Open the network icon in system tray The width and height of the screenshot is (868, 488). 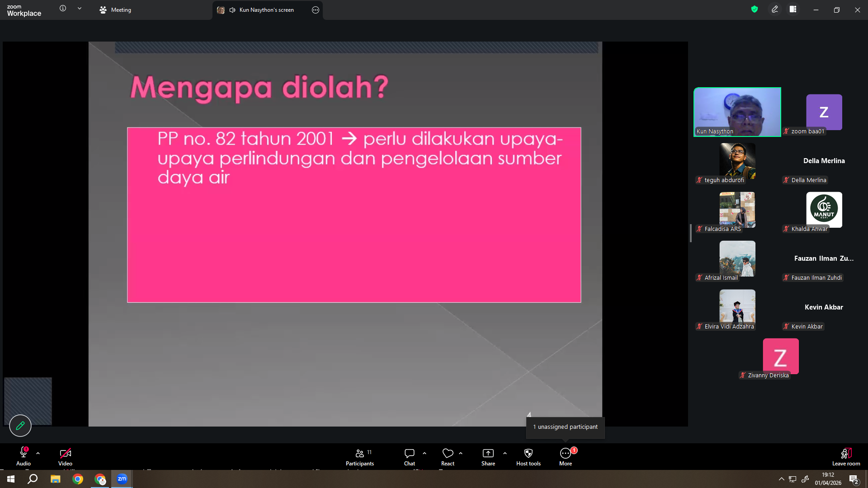click(x=793, y=479)
